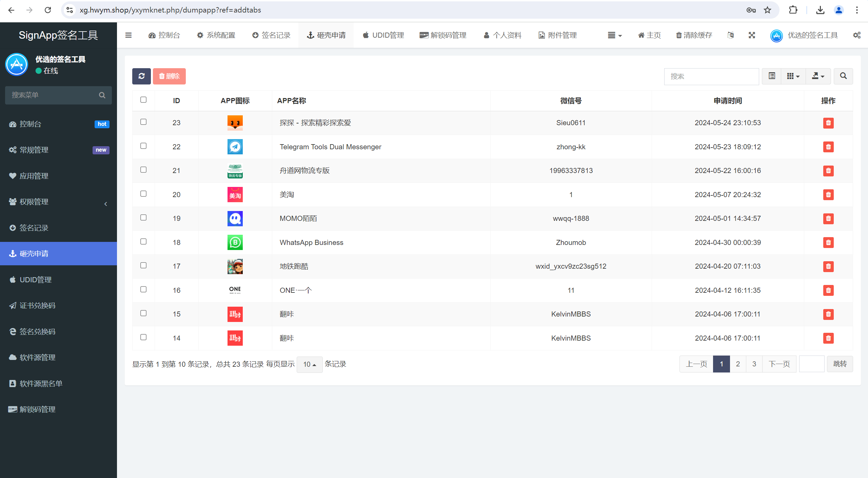Click trash icon for 美淘 row
868x478 pixels.
(828, 195)
